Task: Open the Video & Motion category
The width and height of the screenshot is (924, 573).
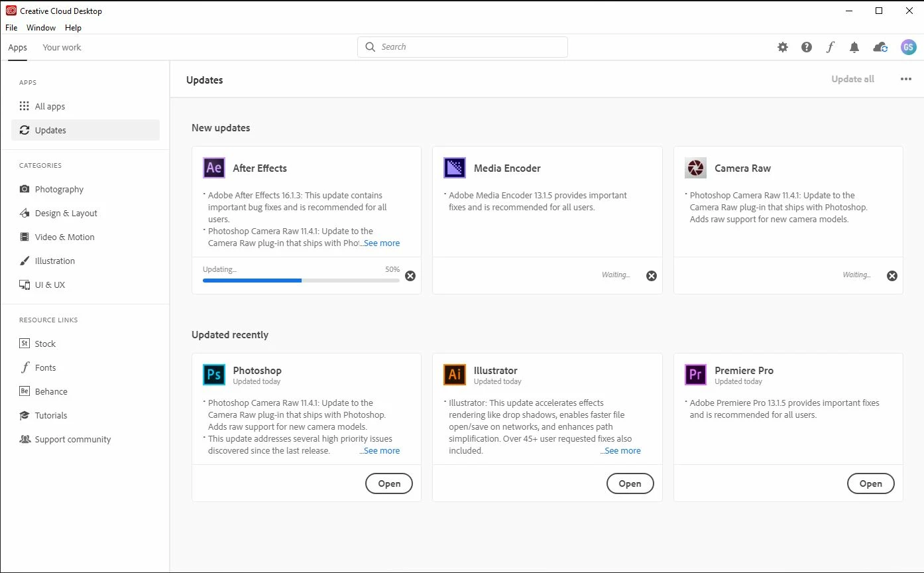Action: [86, 237]
